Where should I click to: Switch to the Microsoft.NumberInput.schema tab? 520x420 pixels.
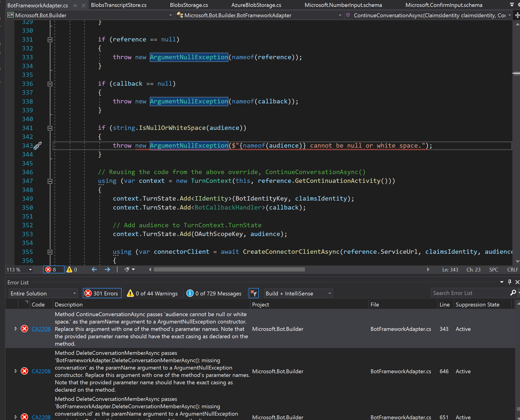tap(343, 5)
